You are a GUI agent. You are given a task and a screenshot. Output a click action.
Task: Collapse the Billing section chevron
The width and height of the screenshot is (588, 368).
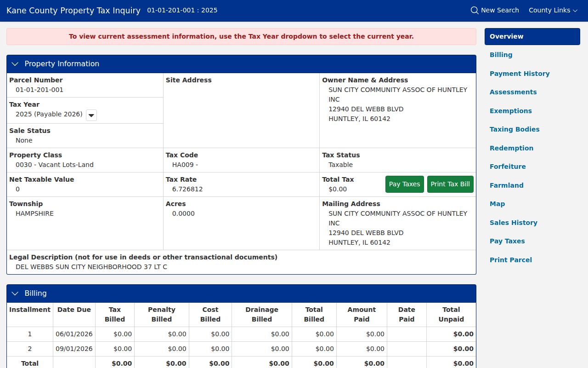click(x=15, y=293)
